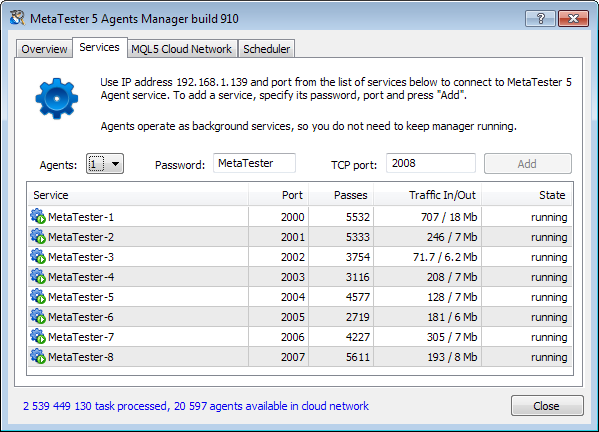Select the Services tab
Screen dimensions: 599x432
pos(99,47)
